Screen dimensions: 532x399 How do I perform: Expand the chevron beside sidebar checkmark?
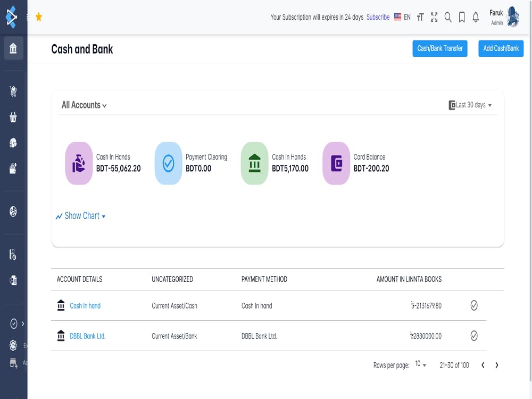pos(23,323)
